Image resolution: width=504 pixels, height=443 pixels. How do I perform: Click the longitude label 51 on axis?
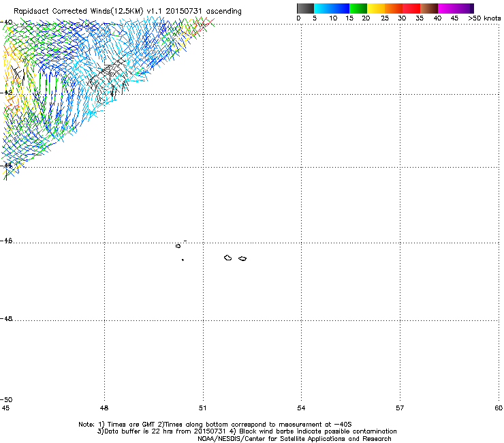click(202, 408)
